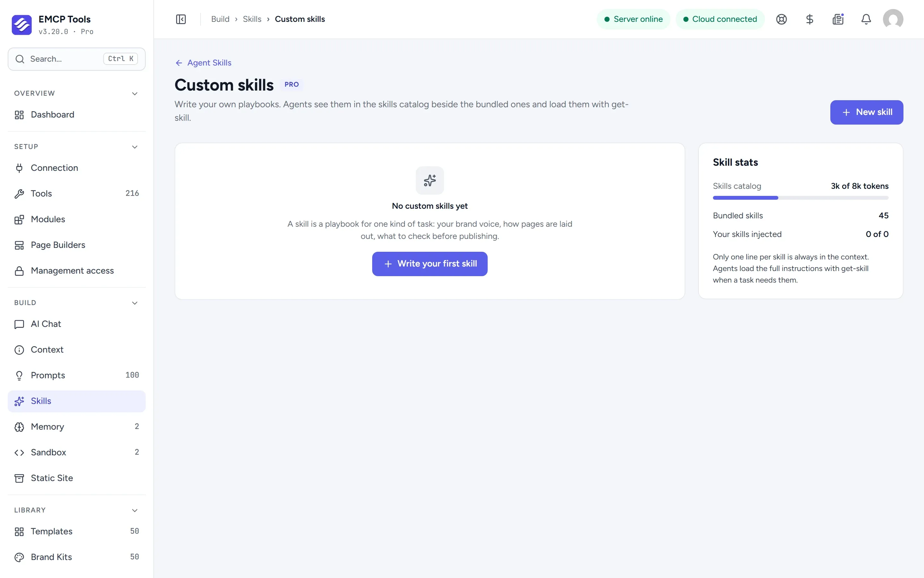
Task: Click the Skills catalog token progress bar
Action: point(801,197)
